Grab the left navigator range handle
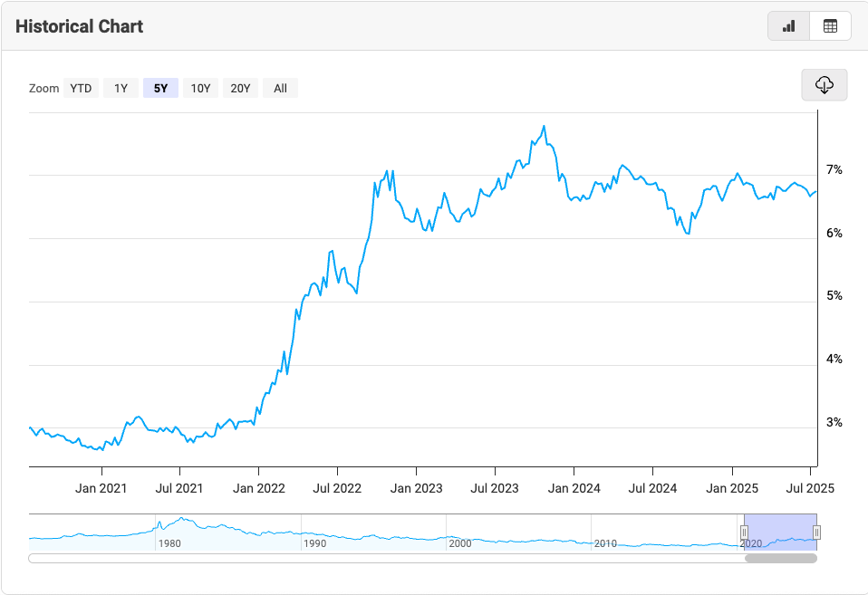Image resolution: width=868 pixels, height=595 pixels. [744, 533]
